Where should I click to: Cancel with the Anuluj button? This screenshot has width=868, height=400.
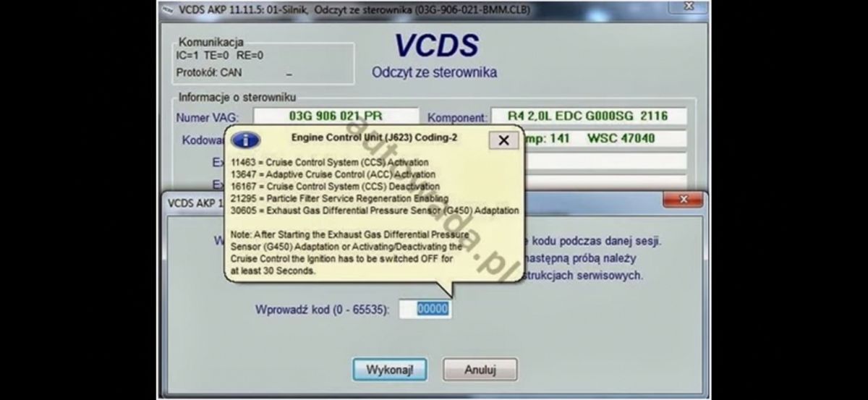click(480, 370)
